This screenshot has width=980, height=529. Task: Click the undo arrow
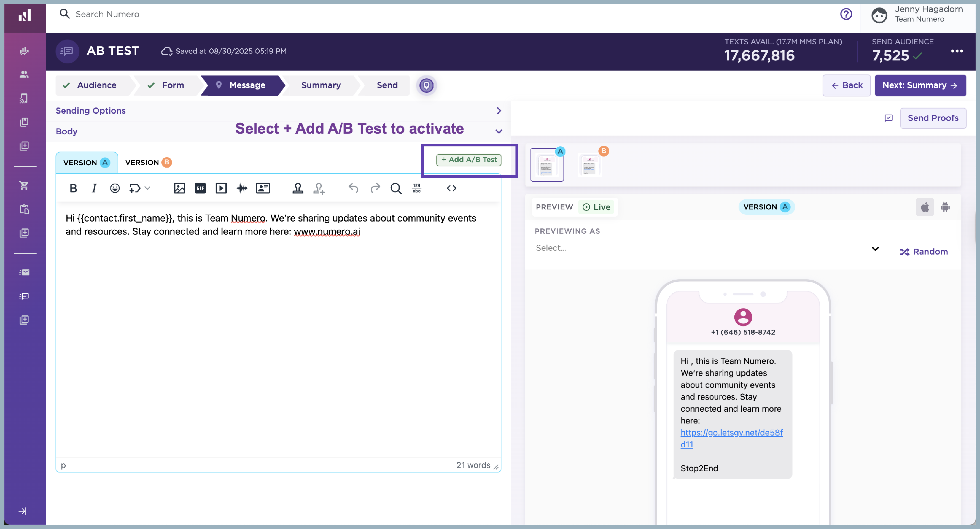point(353,188)
